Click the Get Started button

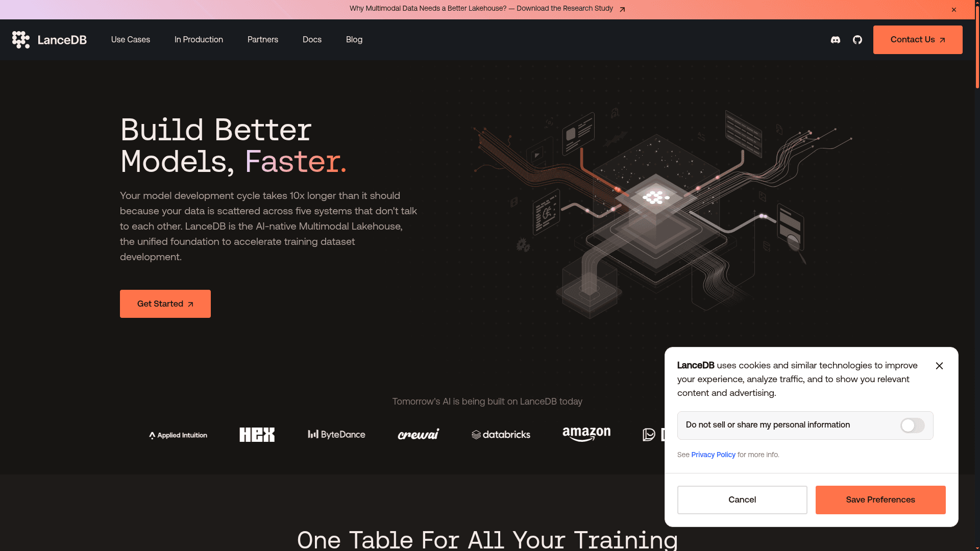[165, 304]
